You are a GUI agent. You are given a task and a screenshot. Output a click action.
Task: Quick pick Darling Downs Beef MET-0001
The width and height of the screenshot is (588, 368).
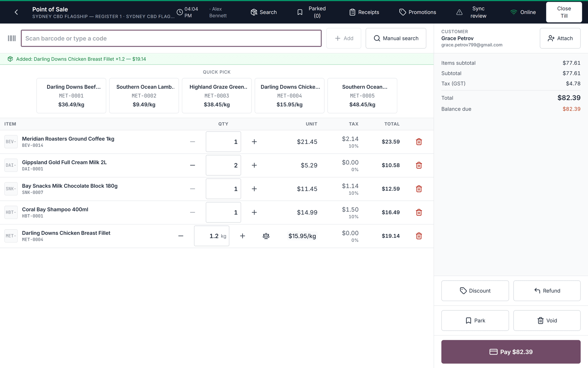(x=71, y=96)
